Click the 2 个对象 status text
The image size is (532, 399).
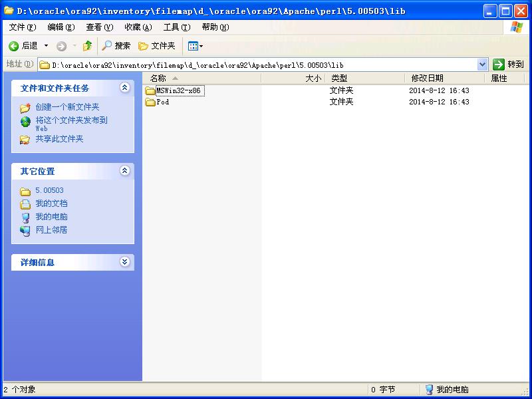pos(19,390)
